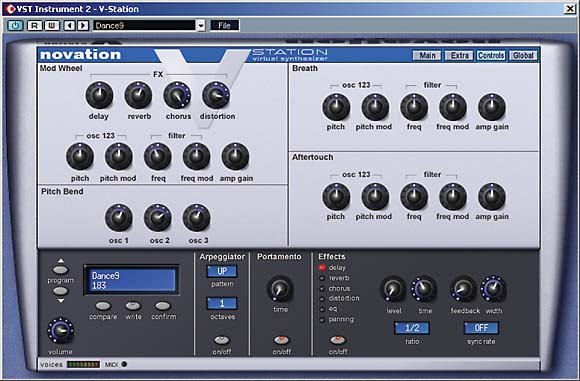
Task: Open the OFF sync rate selector
Action: click(x=481, y=328)
